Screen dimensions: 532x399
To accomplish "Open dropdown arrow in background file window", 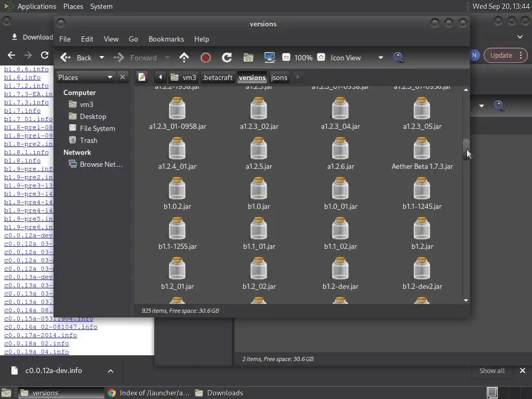I will 482,106.
